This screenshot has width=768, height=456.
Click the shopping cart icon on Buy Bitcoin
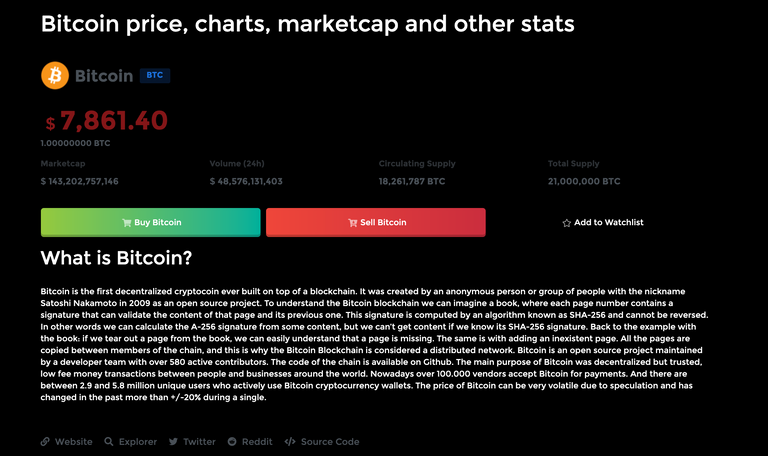[126, 223]
